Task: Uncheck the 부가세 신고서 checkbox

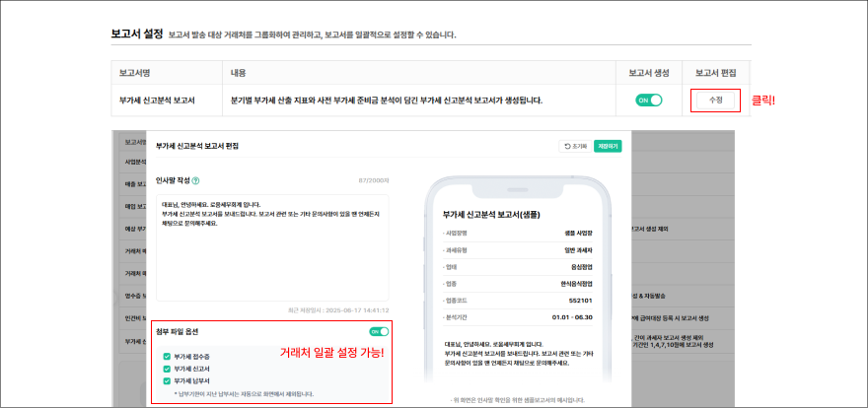Action: pos(166,370)
